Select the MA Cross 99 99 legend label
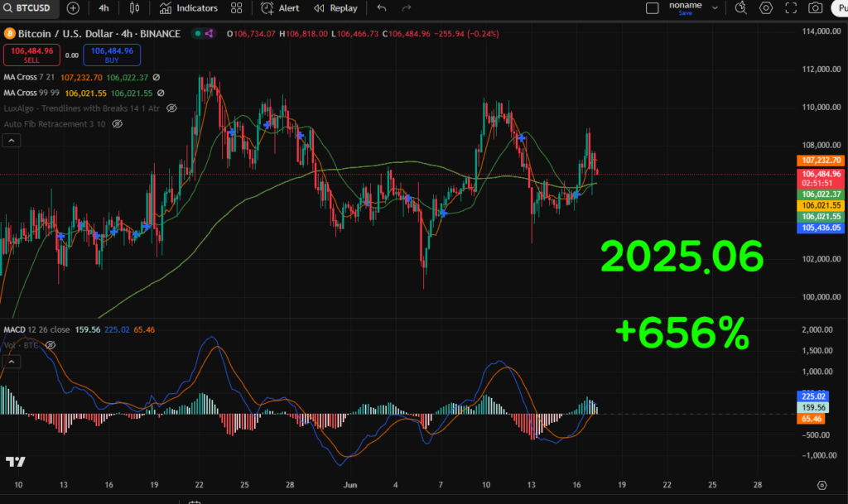 (31, 93)
